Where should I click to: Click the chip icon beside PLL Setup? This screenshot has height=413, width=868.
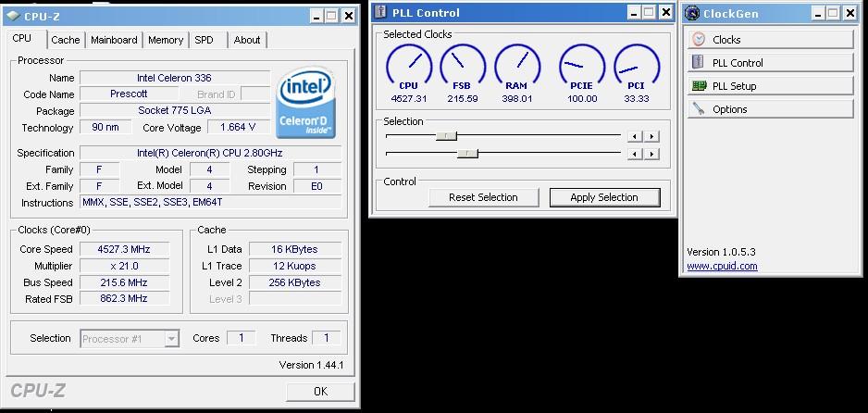tap(699, 86)
